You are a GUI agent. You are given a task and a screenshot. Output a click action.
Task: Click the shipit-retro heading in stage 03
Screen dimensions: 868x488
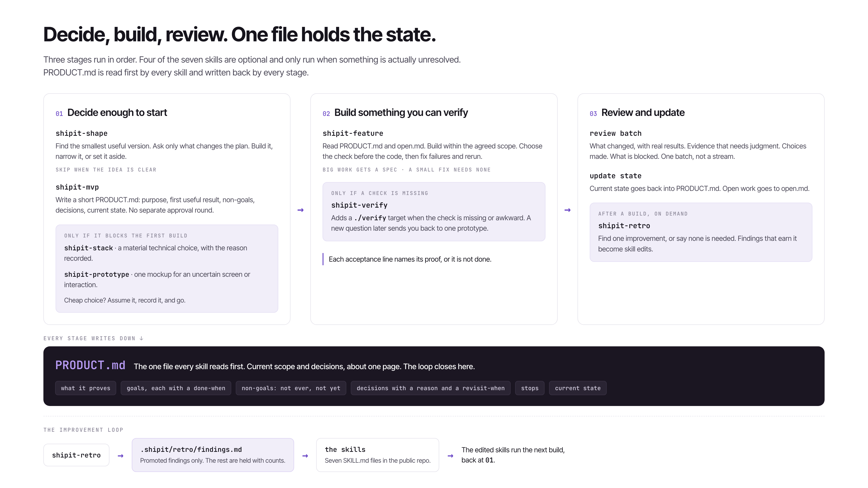click(x=624, y=226)
